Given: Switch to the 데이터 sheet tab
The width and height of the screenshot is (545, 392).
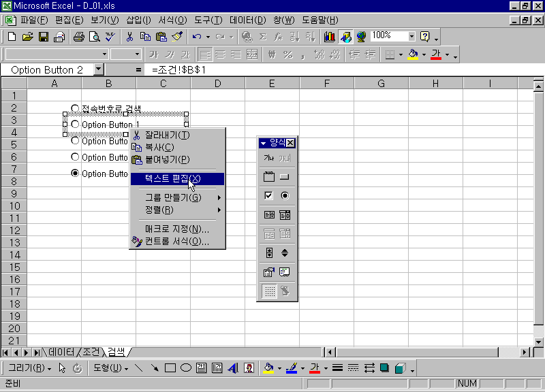Looking at the screenshot, I should point(61,352).
